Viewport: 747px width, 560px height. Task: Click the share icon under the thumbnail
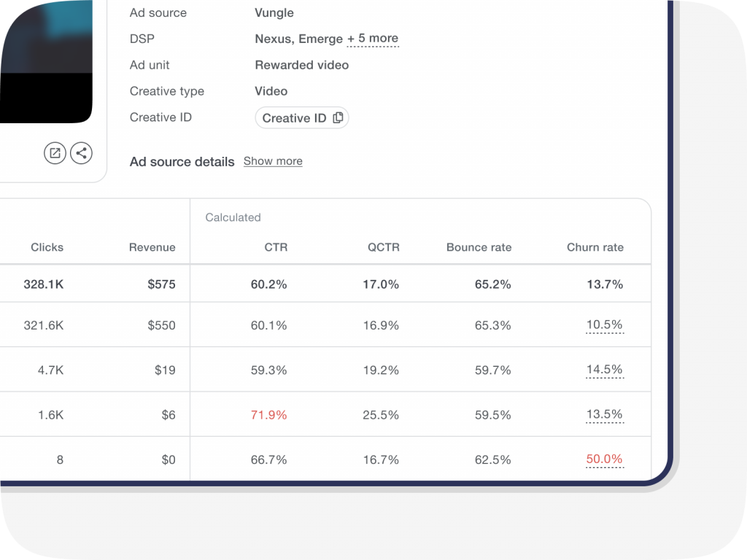point(81,153)
